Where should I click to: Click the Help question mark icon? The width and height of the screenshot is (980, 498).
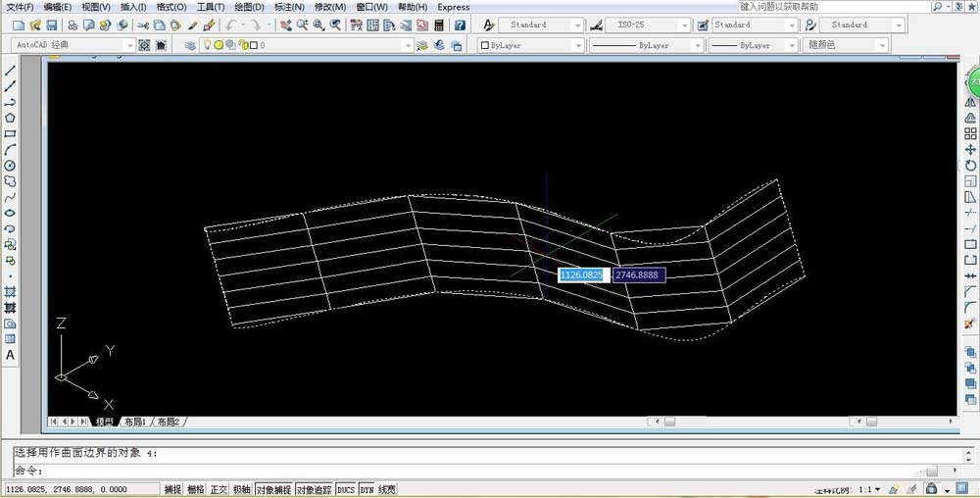pos(460,25)
